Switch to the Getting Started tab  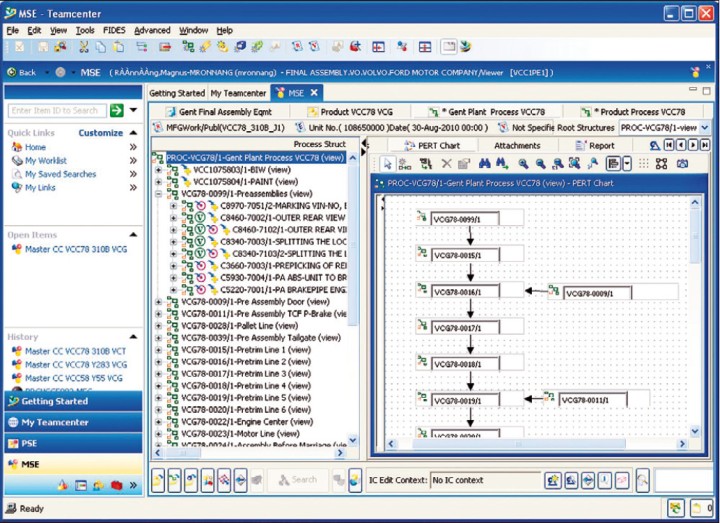(x=176, y=93)
